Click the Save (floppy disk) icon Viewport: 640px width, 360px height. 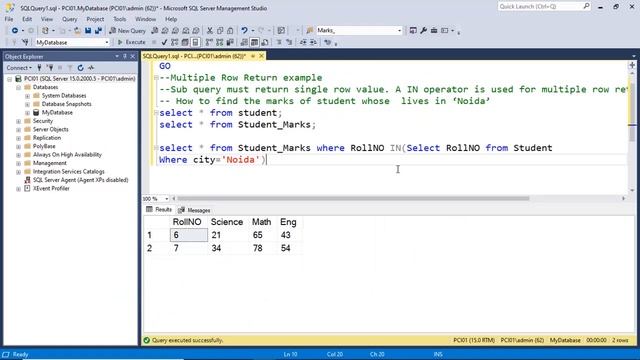[x=88, y=31]
